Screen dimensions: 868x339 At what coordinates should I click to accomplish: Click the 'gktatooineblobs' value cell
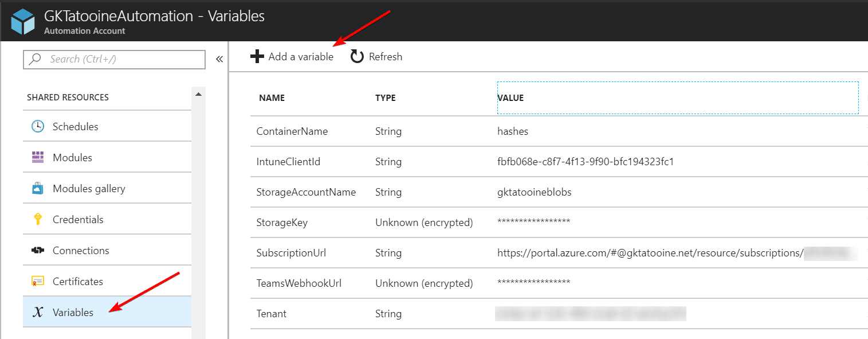click(x=535, y=192)
